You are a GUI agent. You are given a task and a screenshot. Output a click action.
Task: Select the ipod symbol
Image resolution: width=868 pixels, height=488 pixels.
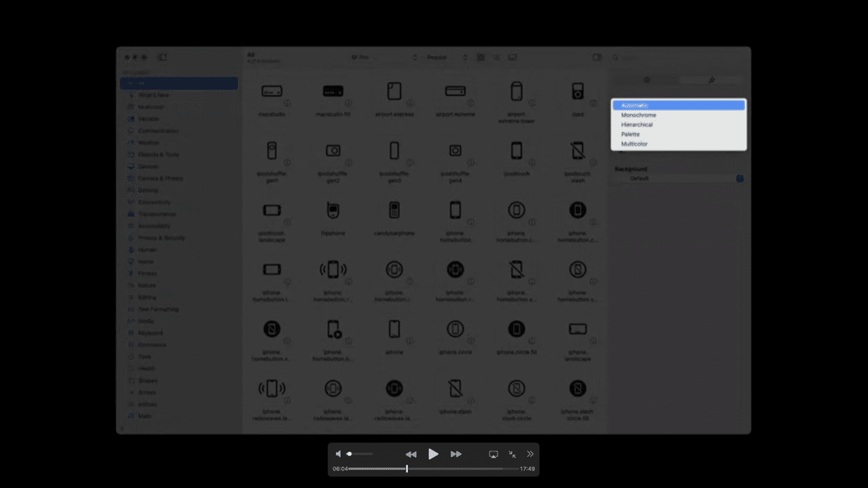577,92
